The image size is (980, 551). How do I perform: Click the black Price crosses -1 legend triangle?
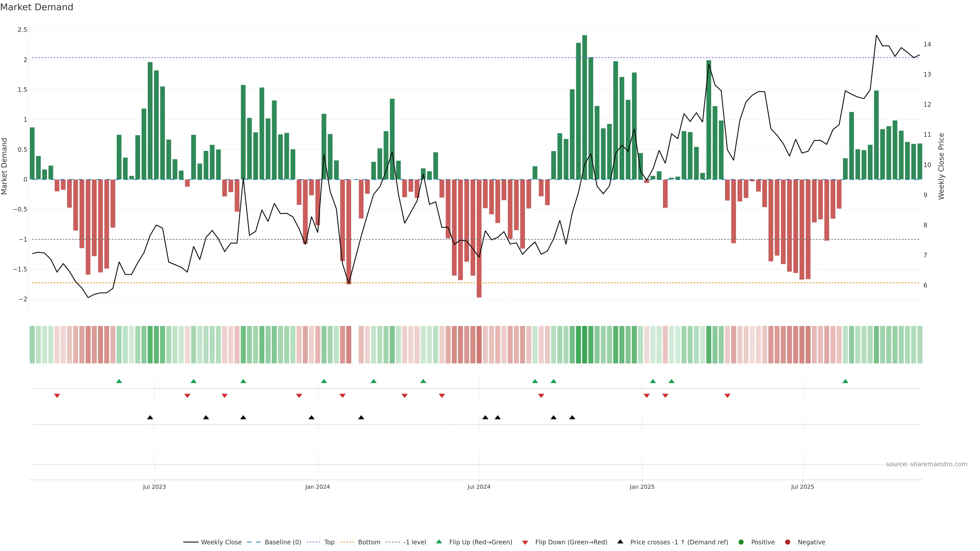[620, 542]
